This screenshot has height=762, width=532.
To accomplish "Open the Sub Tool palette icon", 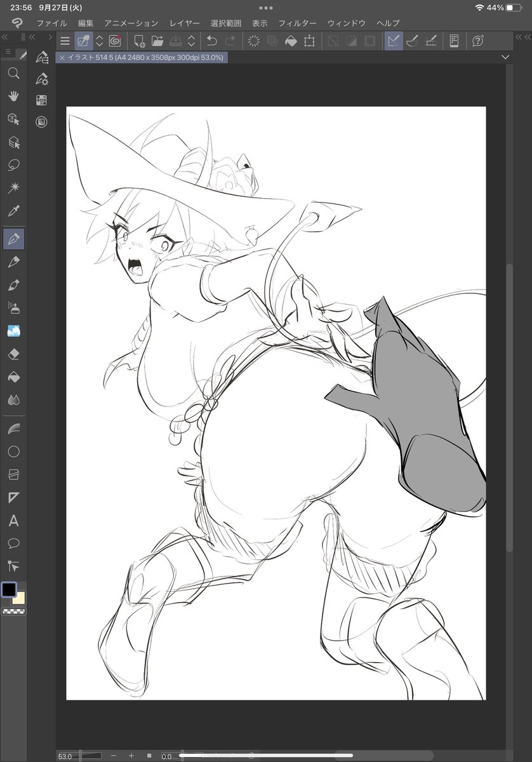I will point(42,58).
